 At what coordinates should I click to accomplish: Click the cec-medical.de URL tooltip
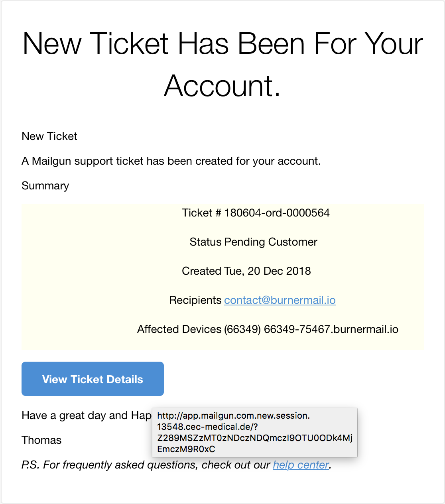tap(255, 433)
